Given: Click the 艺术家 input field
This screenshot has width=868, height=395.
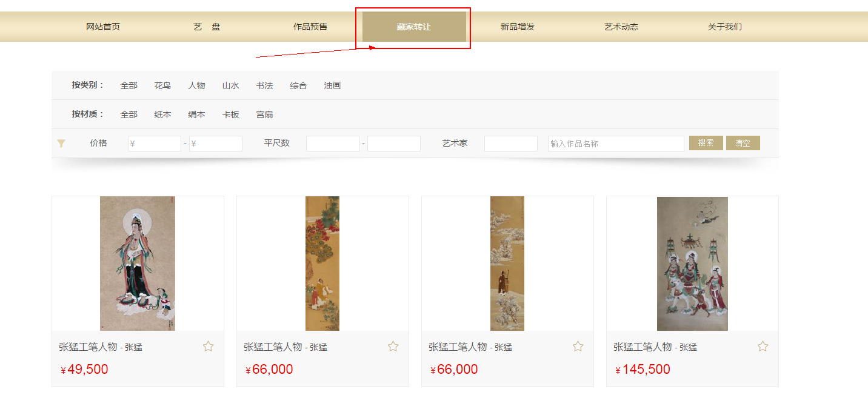Looking at the screenshot, I should coord(511,144).
